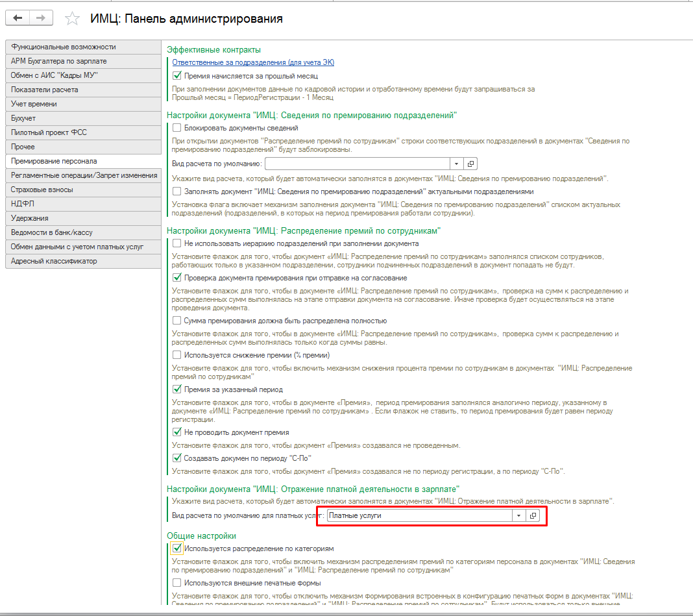This screenshot has width=693, height=616.
Task: Click the forward navigation arrow
Action: [40, 18]
